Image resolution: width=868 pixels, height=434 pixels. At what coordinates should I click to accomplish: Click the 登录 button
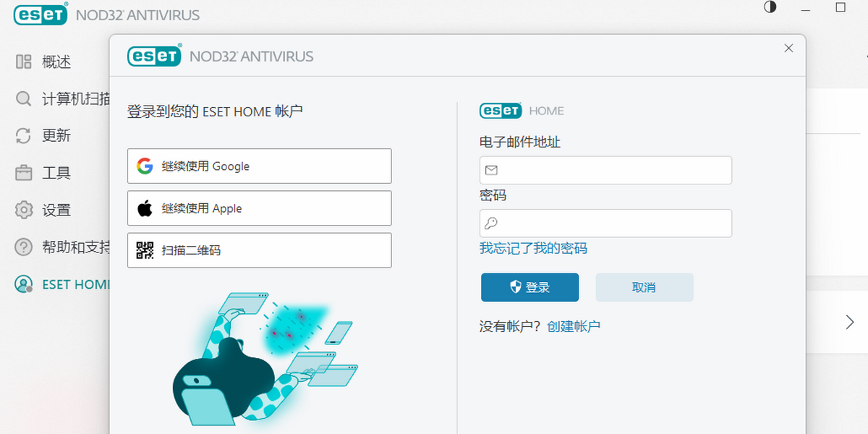530,287
